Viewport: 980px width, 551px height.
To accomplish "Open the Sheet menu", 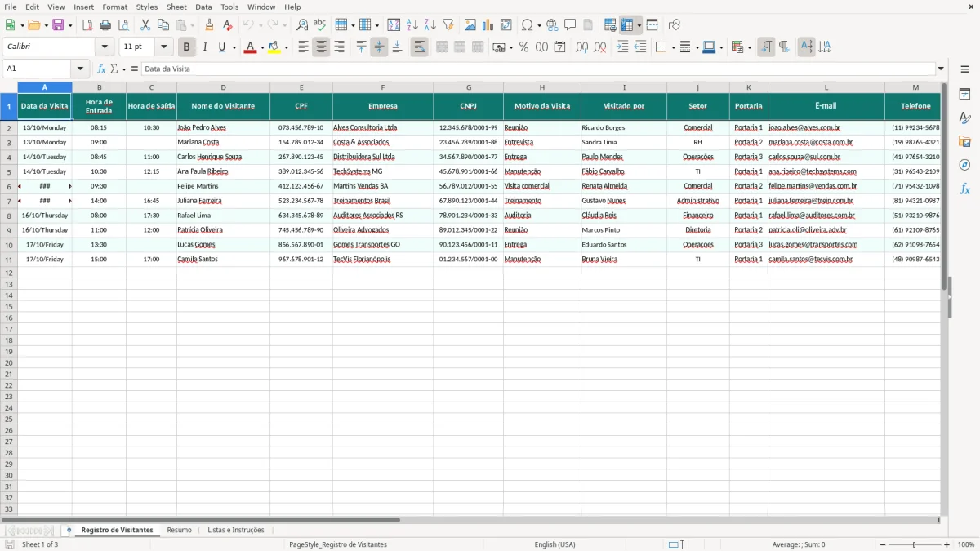I will pos(177,7).
